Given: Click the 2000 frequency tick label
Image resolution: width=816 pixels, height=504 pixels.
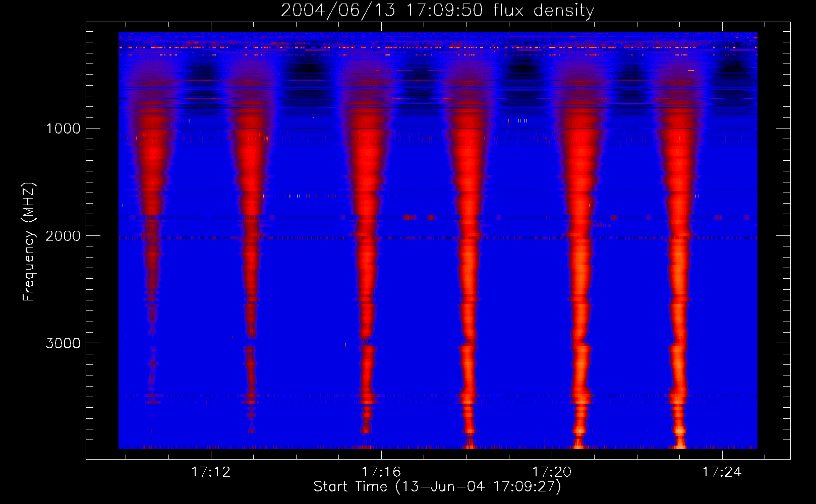Looking at the screenshot, I should (x=63, y=236).
